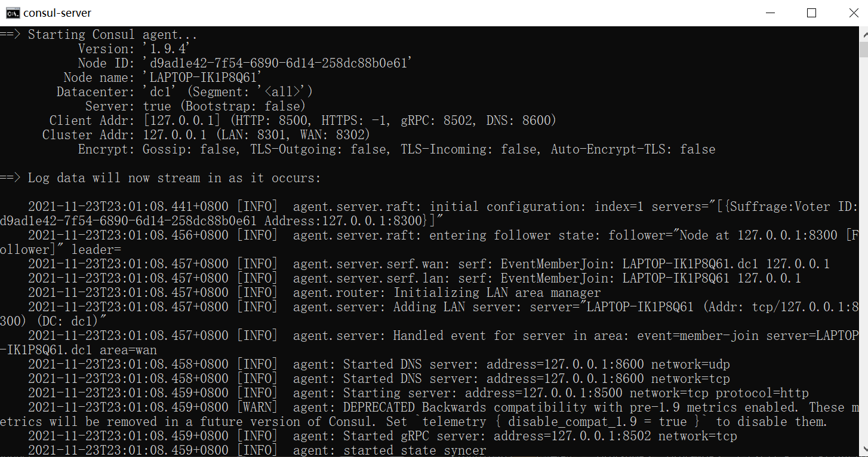The image size is (868, 457).
Task: Click the Minimize button on the window
Action: (769, 13)
